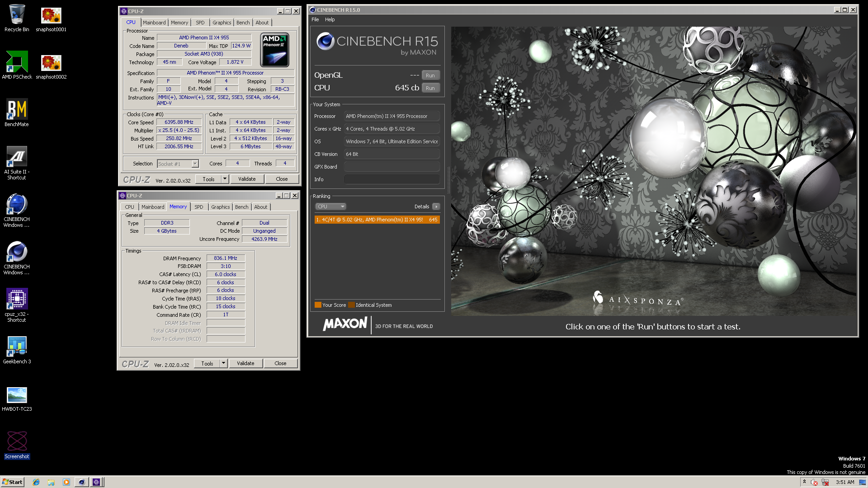Click the disconnected network tray icon
The image size is (868, 488).
click(x=825, y=482)
